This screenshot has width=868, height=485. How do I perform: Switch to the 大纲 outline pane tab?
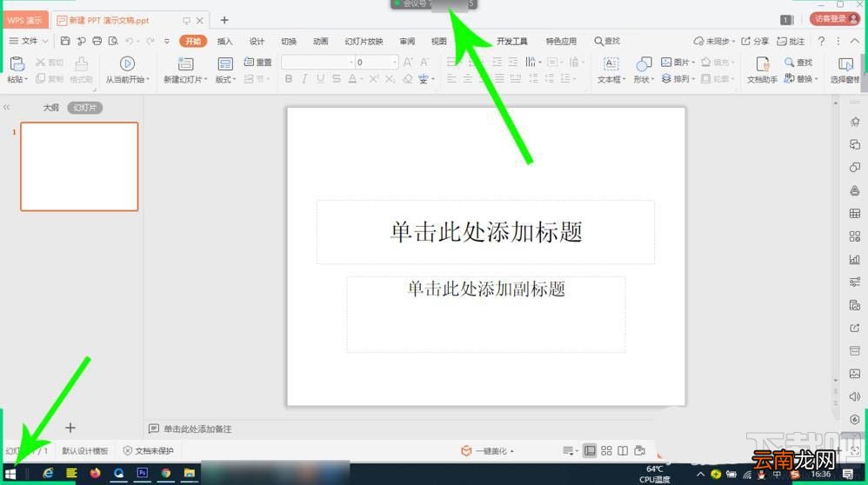pyautogui.click(x=51, y=108)
